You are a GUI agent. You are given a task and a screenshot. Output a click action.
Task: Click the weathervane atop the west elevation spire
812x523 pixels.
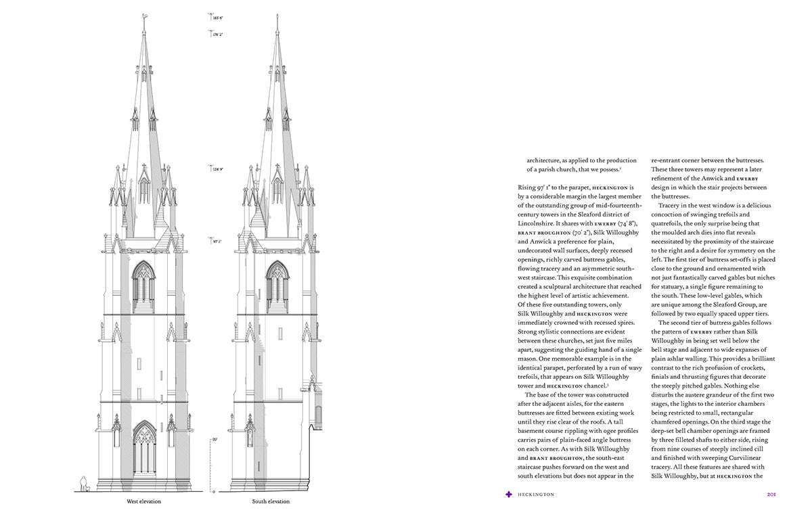(x=143, y=20)
